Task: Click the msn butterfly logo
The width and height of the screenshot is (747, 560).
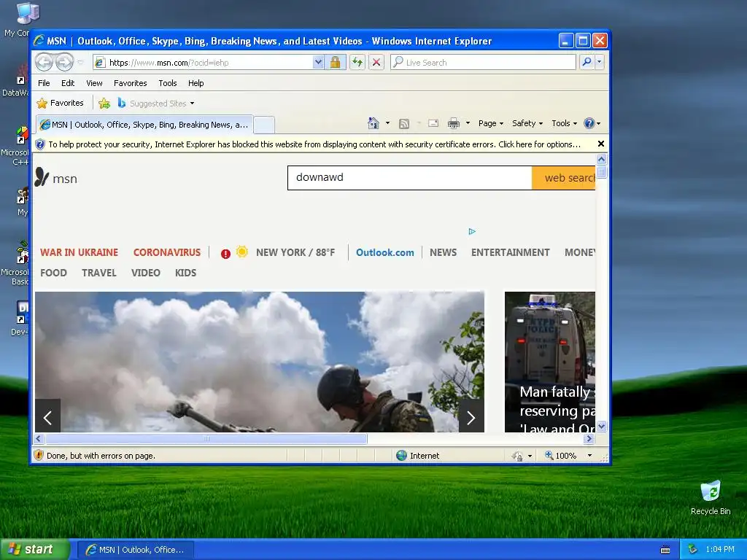Action: click(55, 178)
